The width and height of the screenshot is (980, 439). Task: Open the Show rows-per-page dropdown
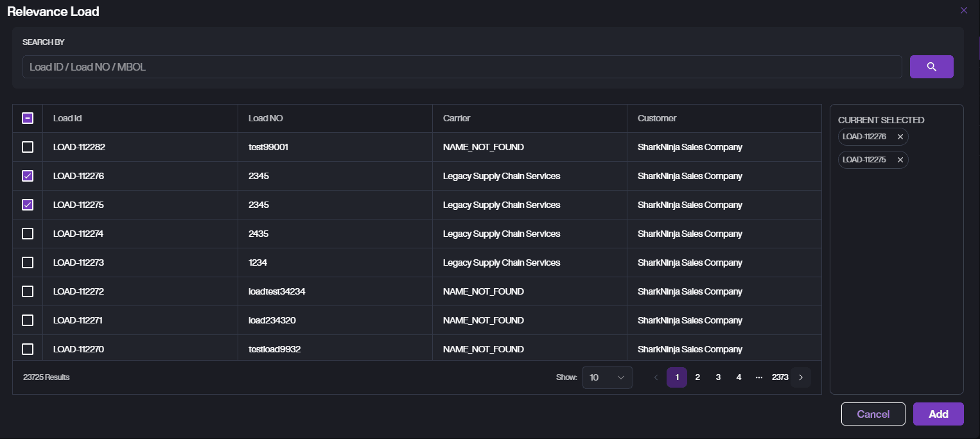point(607,377)
